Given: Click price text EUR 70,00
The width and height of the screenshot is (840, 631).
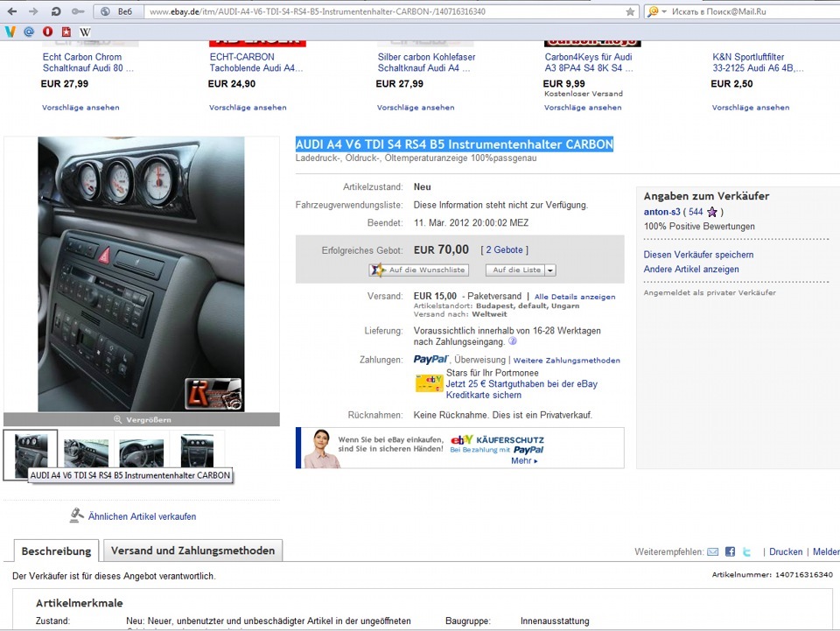Looking at the screenshot, I should (x=441, y=249).
